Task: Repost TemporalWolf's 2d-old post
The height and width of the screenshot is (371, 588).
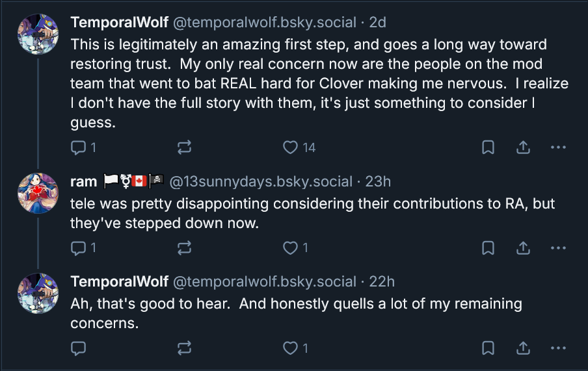Action: coord(184,147)
